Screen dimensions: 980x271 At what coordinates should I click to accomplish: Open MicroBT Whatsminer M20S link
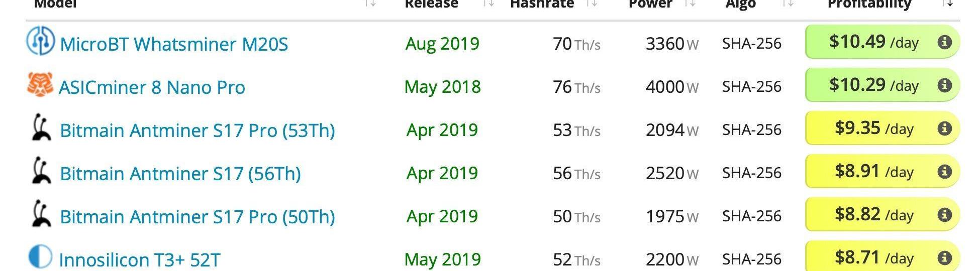(x=174, y=44)
